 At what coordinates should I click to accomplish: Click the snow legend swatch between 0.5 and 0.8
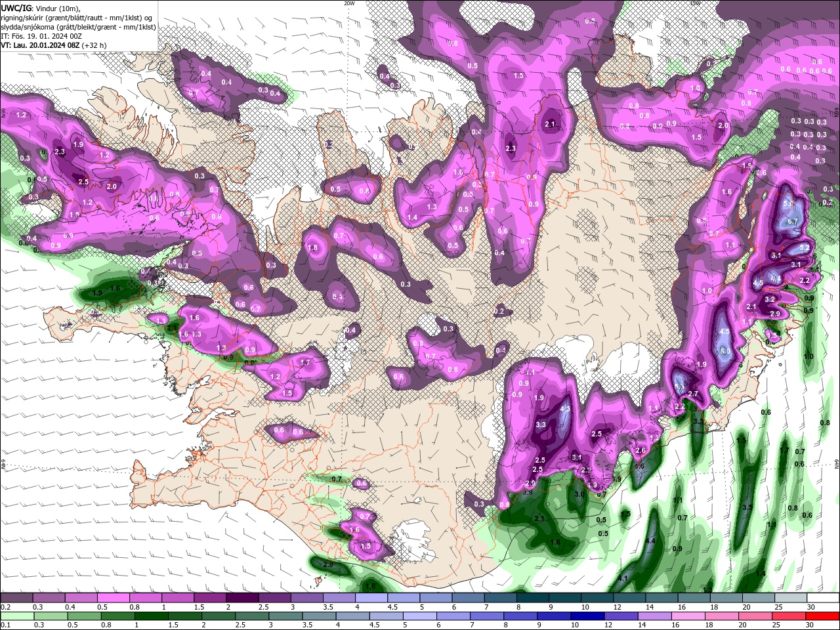click(x=113, y=598)
